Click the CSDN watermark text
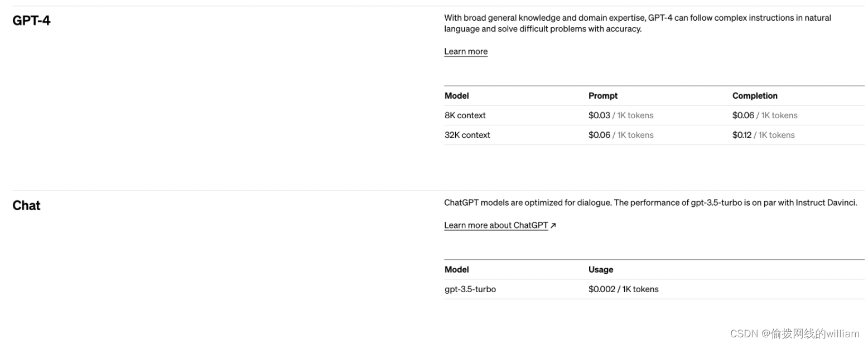 794,333
